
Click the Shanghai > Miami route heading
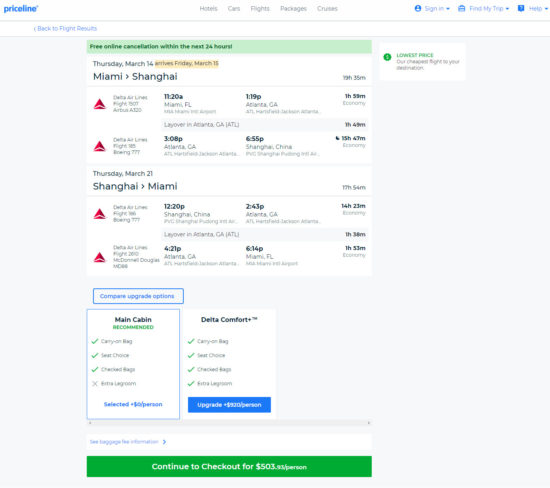tap(135, 186)
